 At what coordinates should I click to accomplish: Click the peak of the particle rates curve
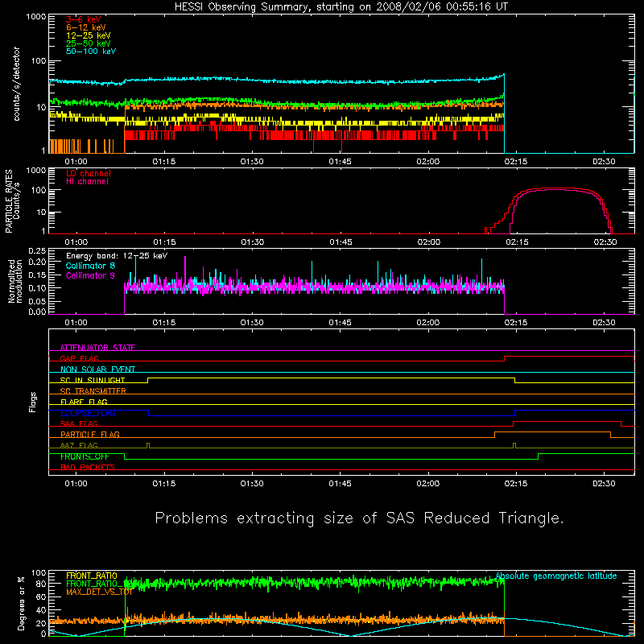(x=552, y=188)
